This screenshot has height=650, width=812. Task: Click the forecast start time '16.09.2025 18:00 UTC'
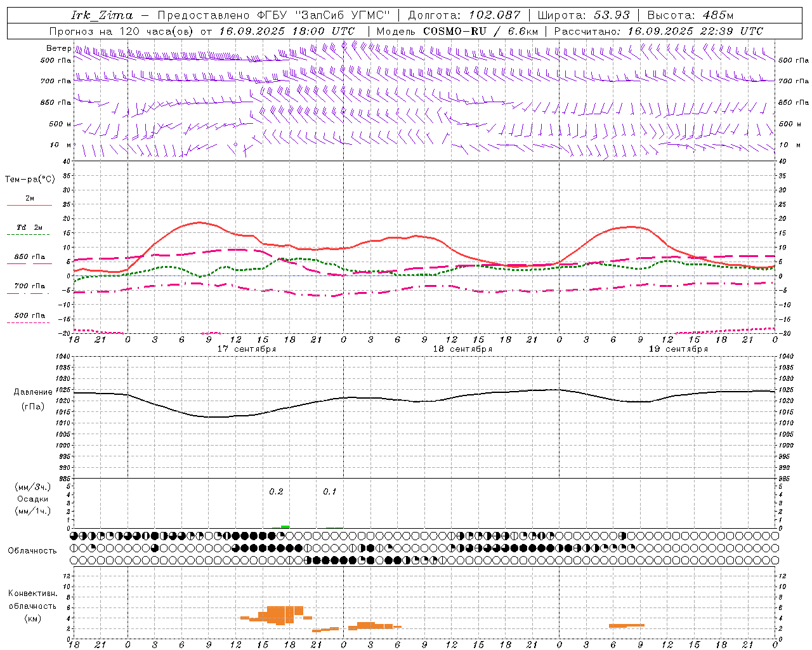click(x=287, y=31)
